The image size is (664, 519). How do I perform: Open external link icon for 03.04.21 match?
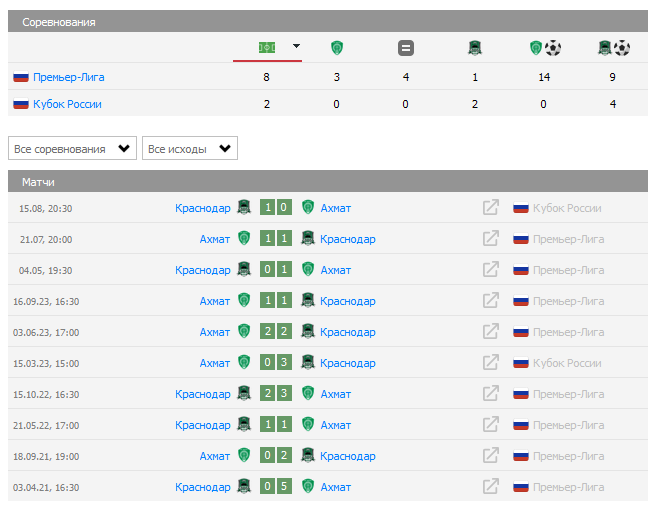(490, 487)
